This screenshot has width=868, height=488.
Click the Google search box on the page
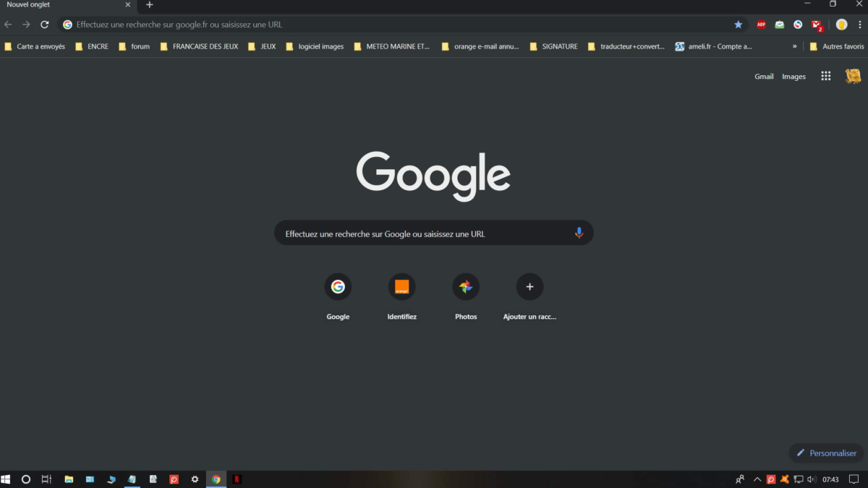[427, 234]
